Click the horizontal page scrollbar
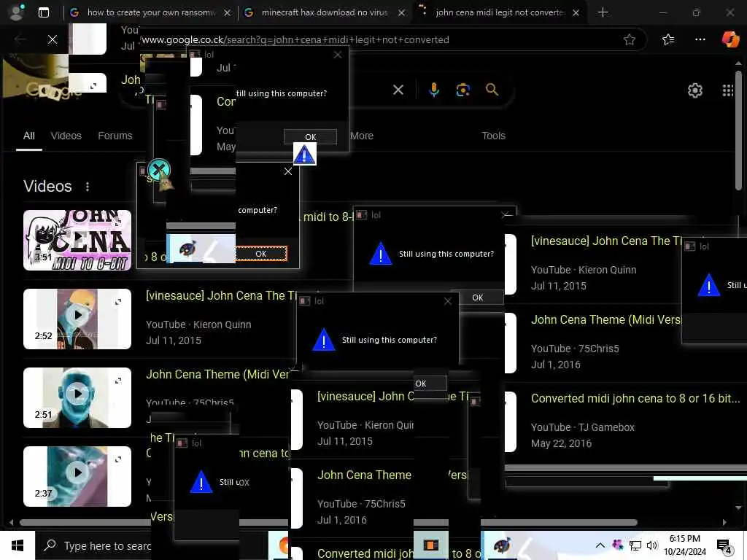 click(x=328, y=522)
